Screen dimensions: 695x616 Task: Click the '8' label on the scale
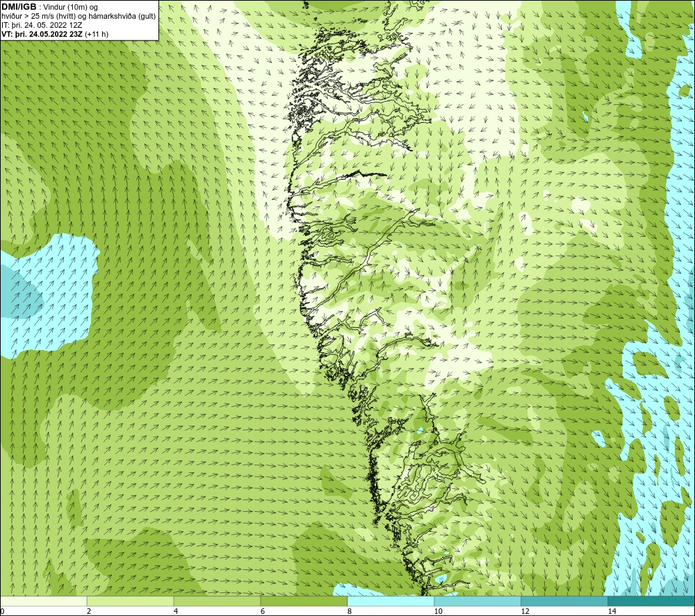(350, 611)
